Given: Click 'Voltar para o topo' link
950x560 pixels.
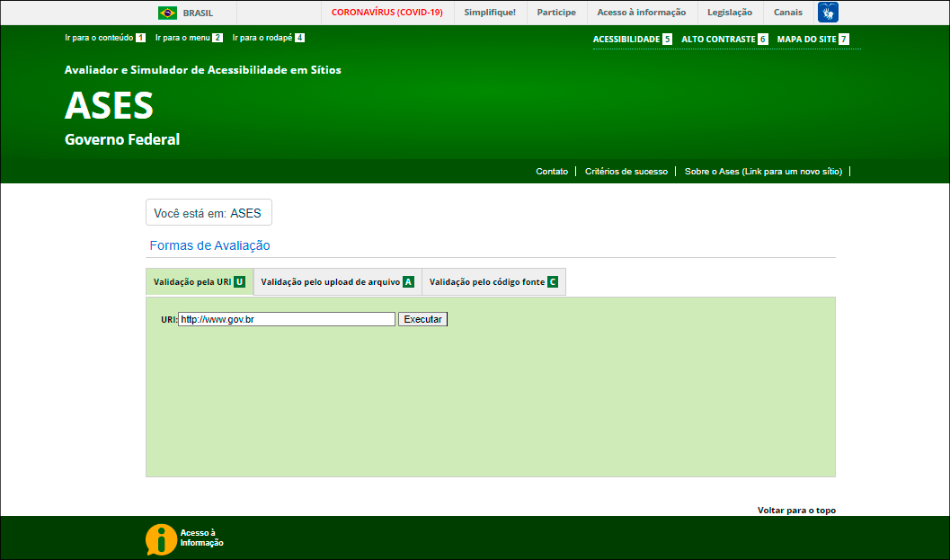Looking at the screenshot, I should [x=796, y=511].
